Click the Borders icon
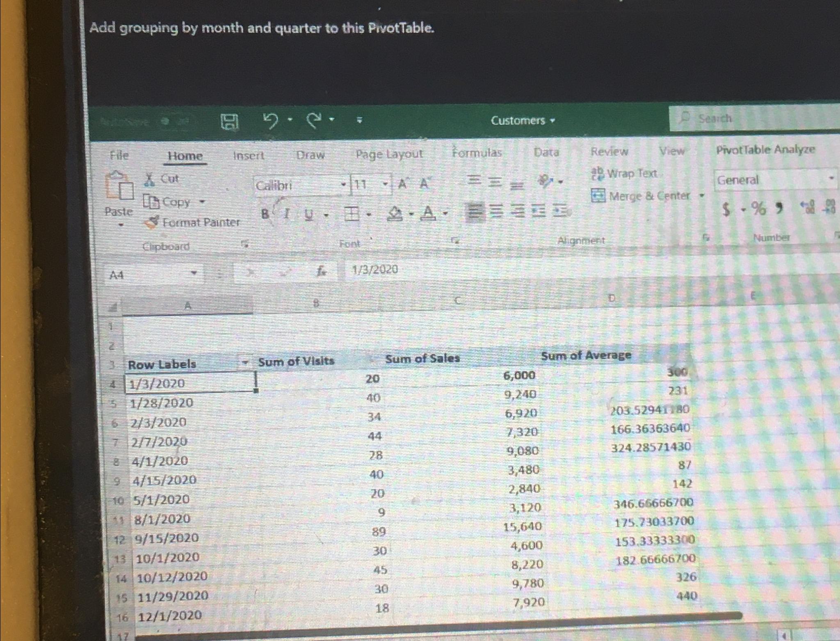Image resolution: width=840 pixels, height=641 pixels. [352, 214]
